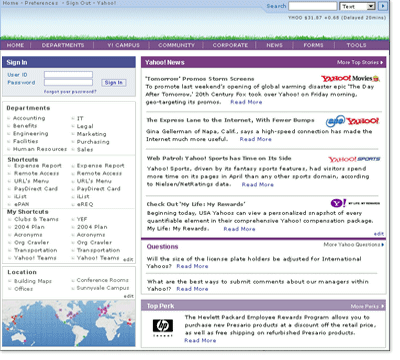The width and height of the screenshot is (400, 360).
Task: Click the Yahoo! Sports logo
Action: click(354, 159)
